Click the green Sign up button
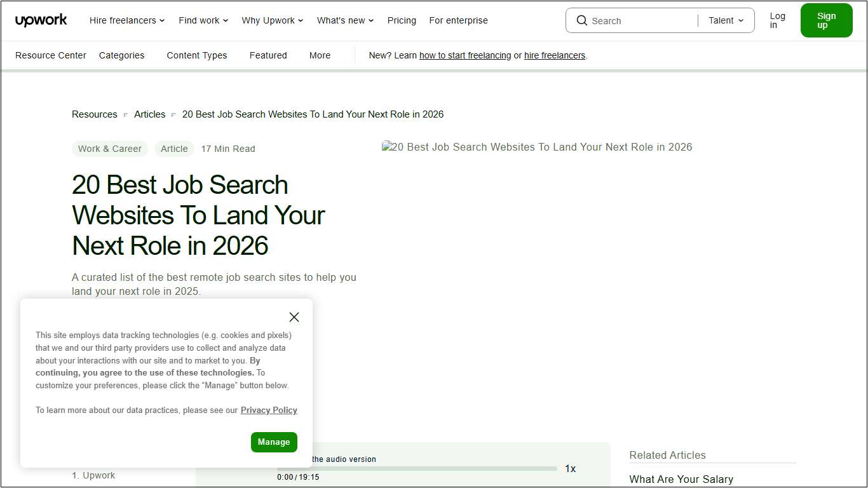Viewport: 868px width, 488px height. 826,20
